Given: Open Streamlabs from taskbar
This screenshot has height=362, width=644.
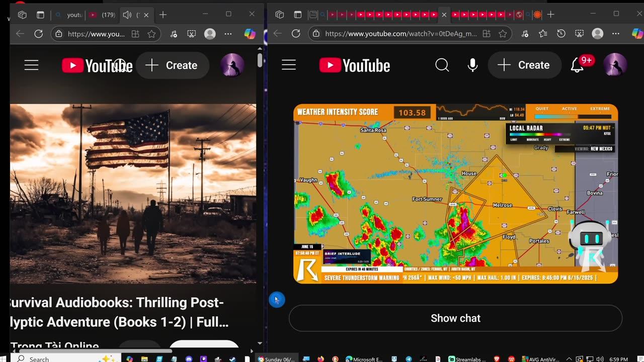Looking at the screenshot, I should click(x=467, y=359).
